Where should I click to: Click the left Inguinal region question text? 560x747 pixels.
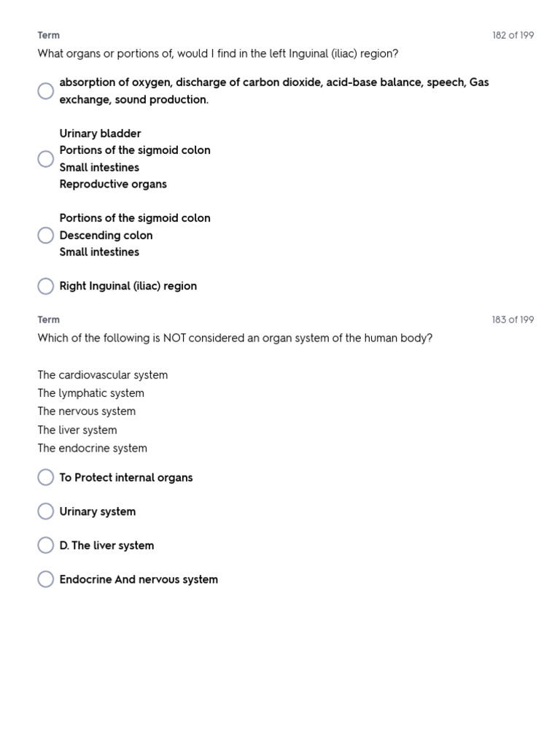[x=217, y=54]
